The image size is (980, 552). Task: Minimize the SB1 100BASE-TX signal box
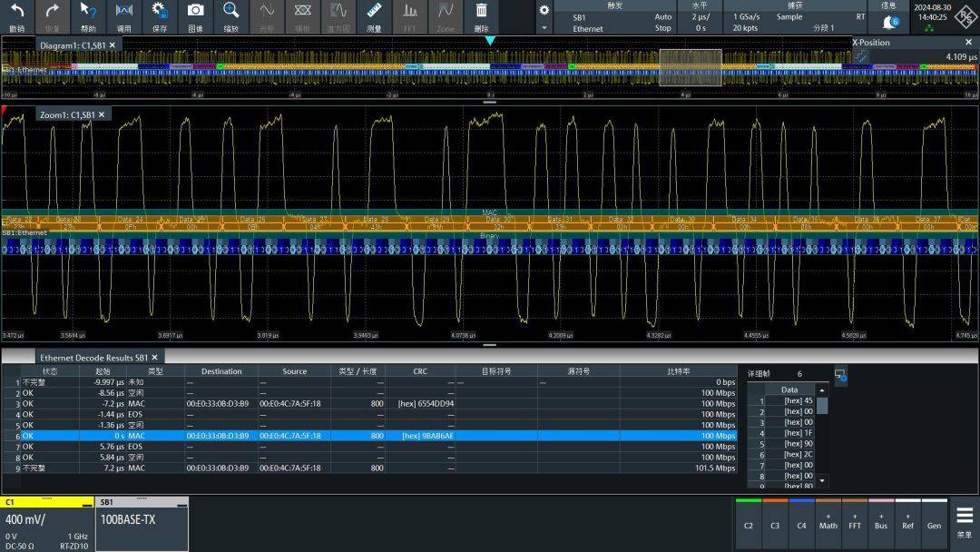(181, 503)
